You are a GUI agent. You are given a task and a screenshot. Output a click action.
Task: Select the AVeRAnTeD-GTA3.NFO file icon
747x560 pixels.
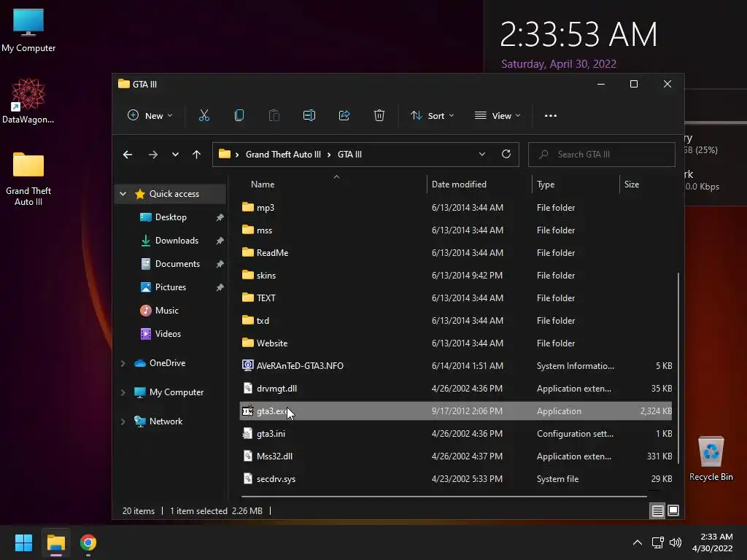(x=247, y=366)
